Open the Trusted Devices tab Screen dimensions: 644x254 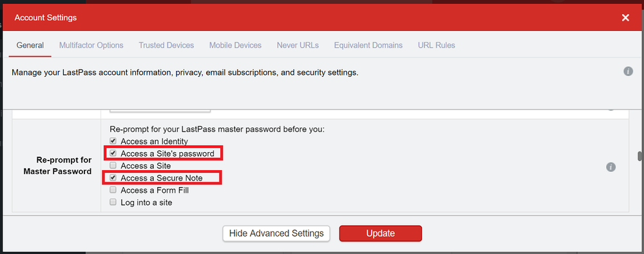166,45
